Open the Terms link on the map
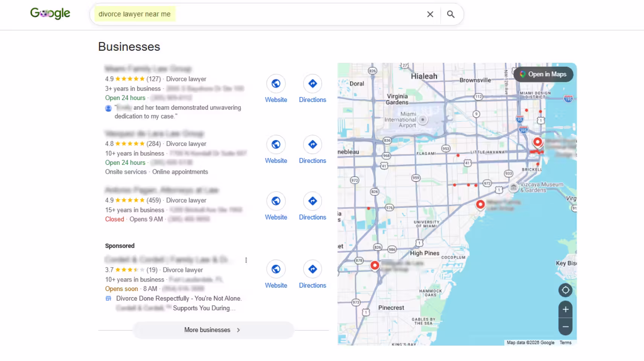 [565, 343]
